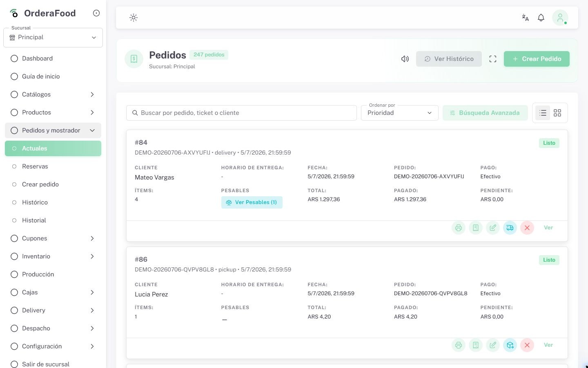
Task: Open the language translation icon
Action: click(x=526, y=18)
